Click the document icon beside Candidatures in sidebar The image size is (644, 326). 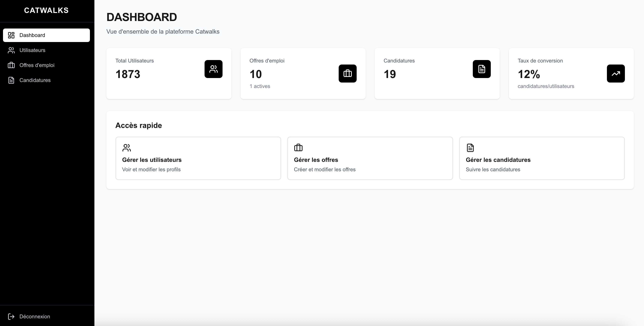(11, 80)
